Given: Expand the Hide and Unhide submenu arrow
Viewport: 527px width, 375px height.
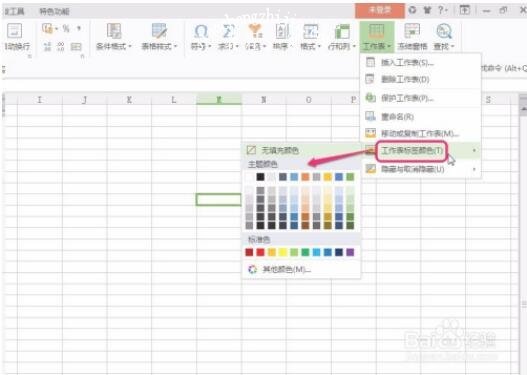Looking at the screenshot, I should (474, 169).
